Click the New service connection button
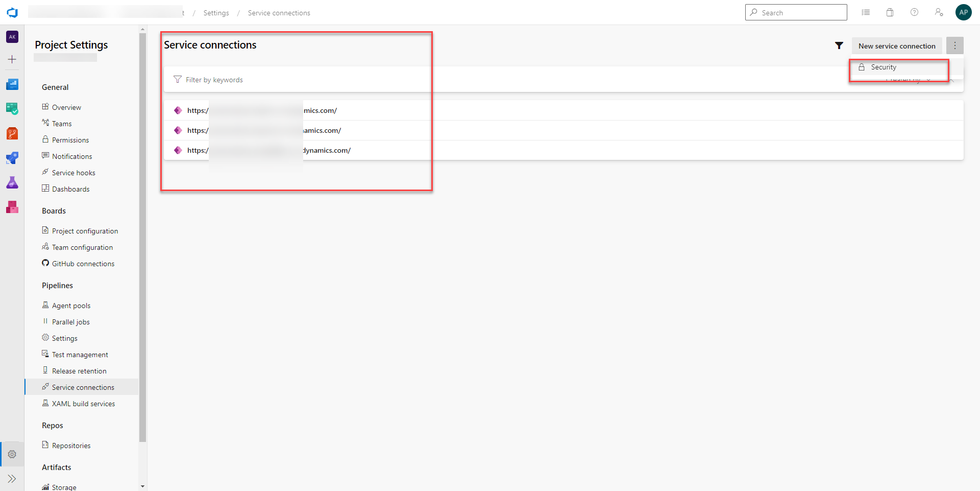The image size is (980, 491). pos(897,45)
